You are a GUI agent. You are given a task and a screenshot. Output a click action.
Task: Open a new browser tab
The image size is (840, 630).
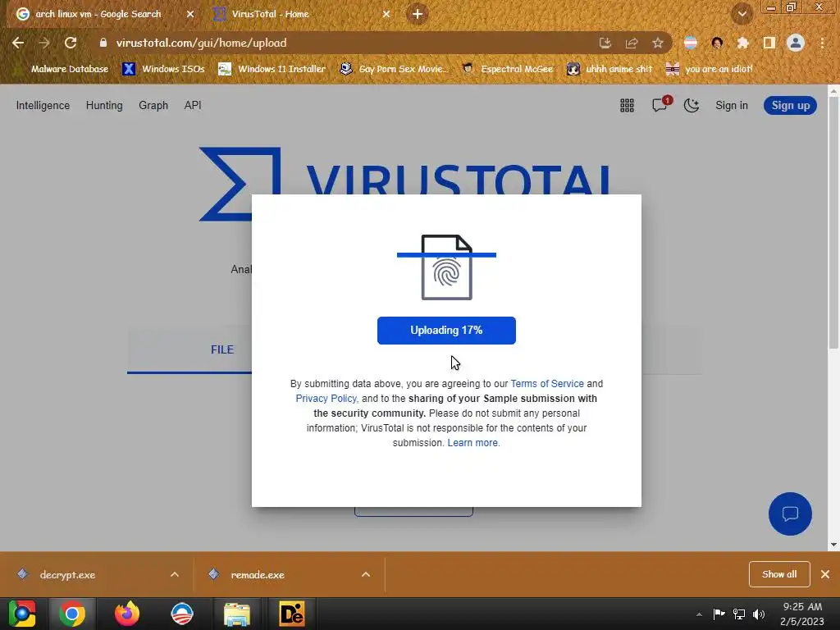tap(418, 14)
